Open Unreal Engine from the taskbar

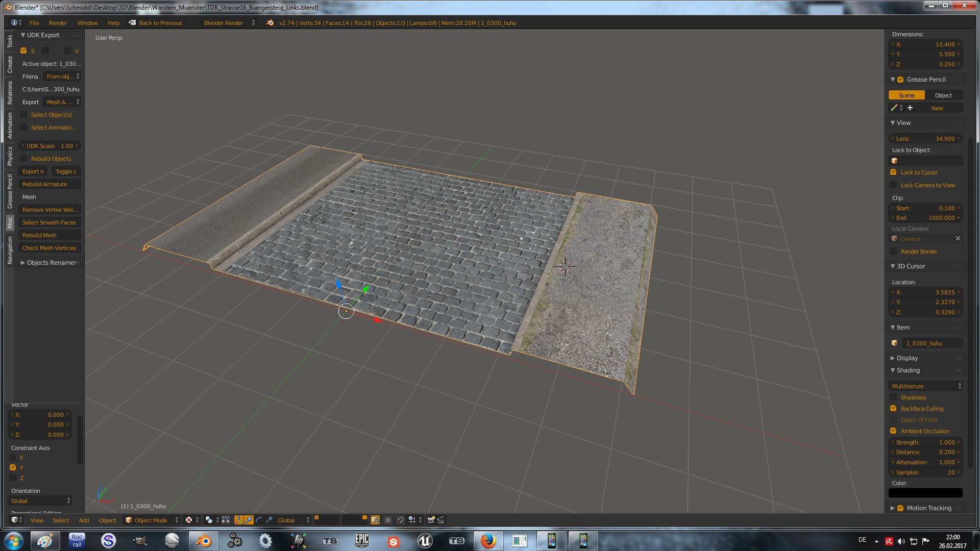[425, 541]
